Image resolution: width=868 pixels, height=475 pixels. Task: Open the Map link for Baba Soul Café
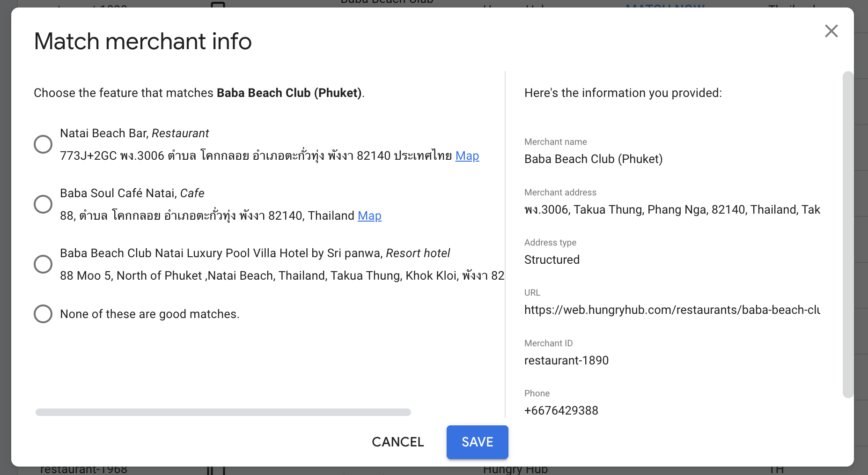click(369, 215)
